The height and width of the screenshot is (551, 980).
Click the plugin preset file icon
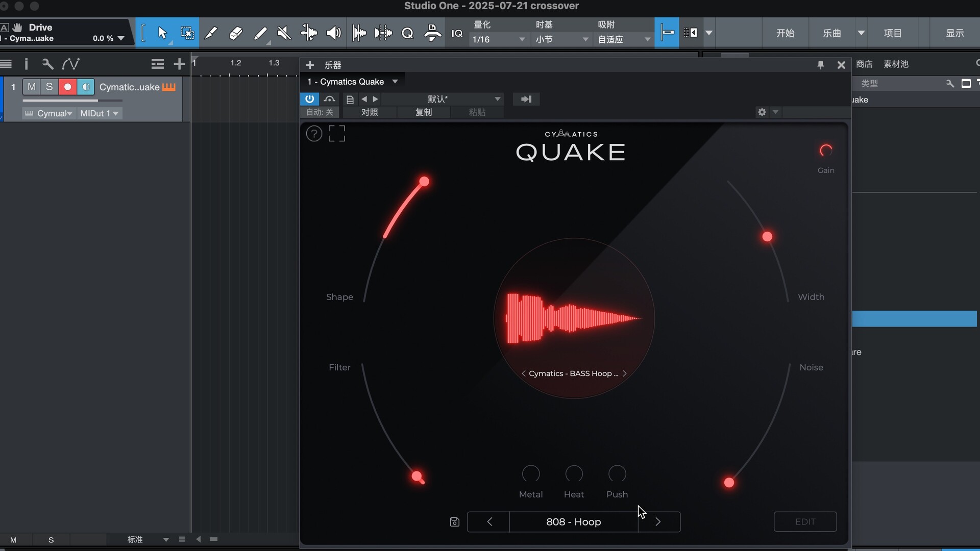[x=350, y=99]
